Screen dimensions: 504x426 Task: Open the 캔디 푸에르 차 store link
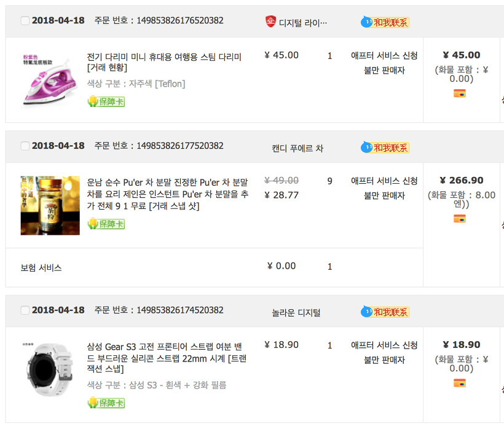click(x=297, y=148)
